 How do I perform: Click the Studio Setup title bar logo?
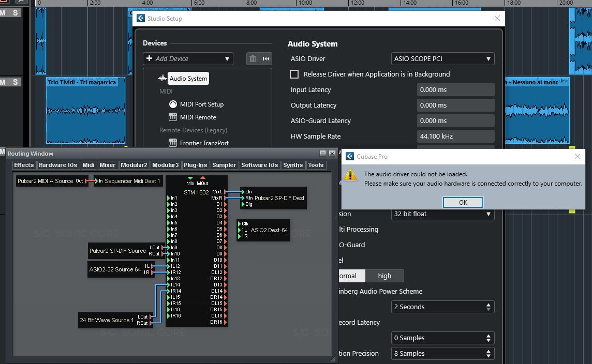click(x=140, y=18)
